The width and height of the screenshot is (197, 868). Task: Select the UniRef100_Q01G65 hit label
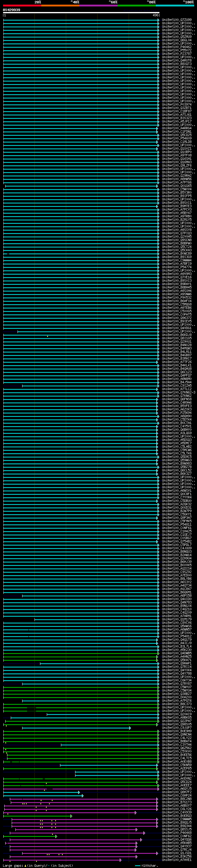[177, 186]
